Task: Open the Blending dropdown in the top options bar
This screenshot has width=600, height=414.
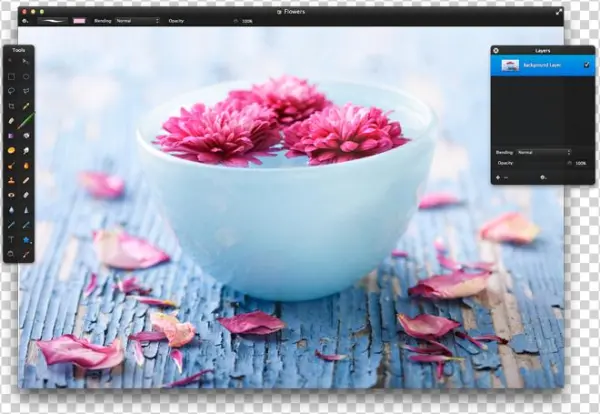Action: (x=137, y=20)
